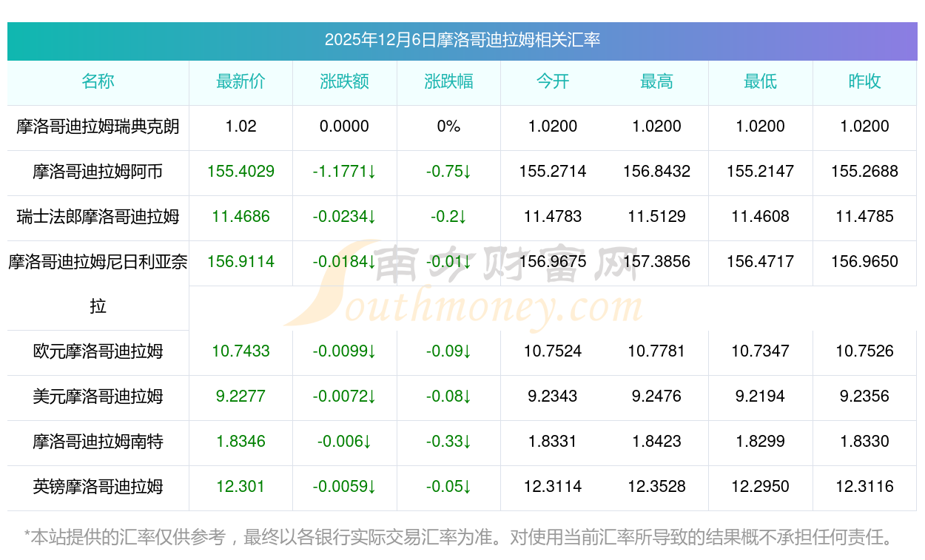Click the change amount -0.006↓
Viewport: 925px width, 560px height.
pos(345,442)
